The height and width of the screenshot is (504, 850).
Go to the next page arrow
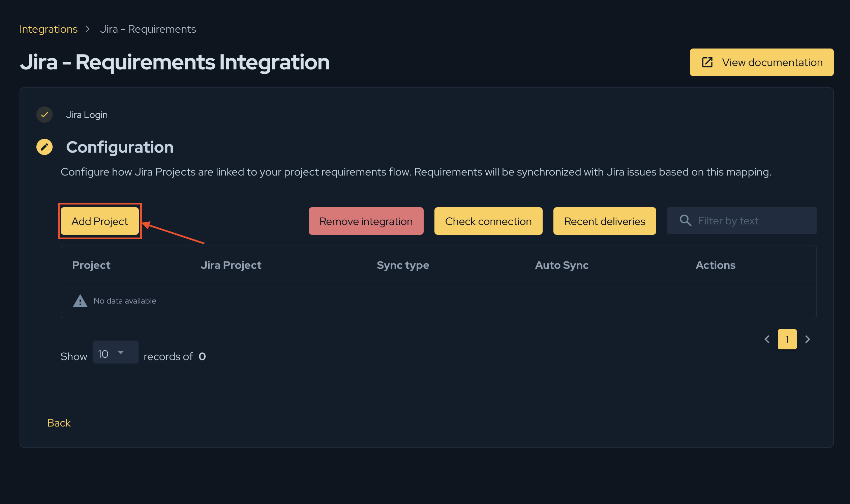click(808, 339)
